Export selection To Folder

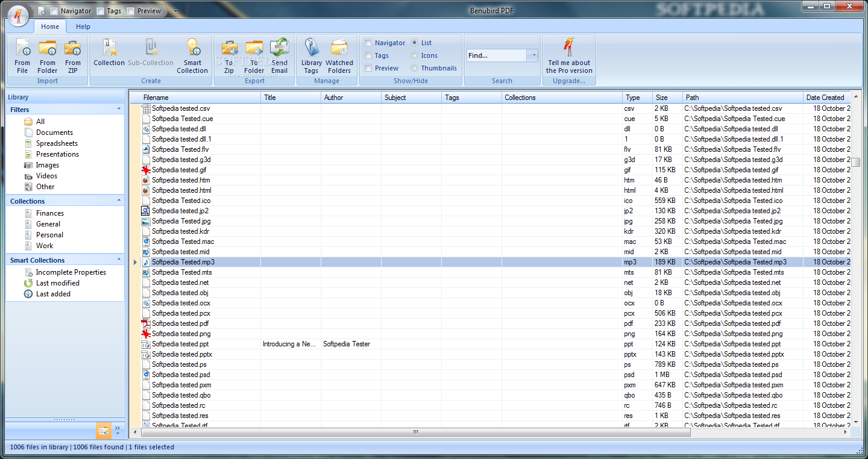click(x=254, y=56)
